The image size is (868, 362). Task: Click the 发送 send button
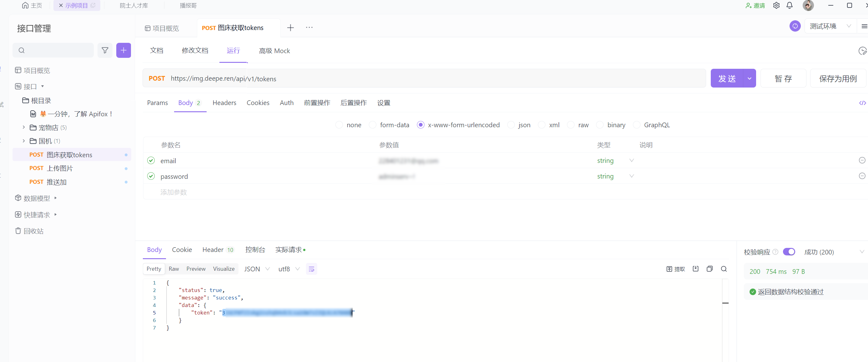pyautogui.click(x=727, y=78)
